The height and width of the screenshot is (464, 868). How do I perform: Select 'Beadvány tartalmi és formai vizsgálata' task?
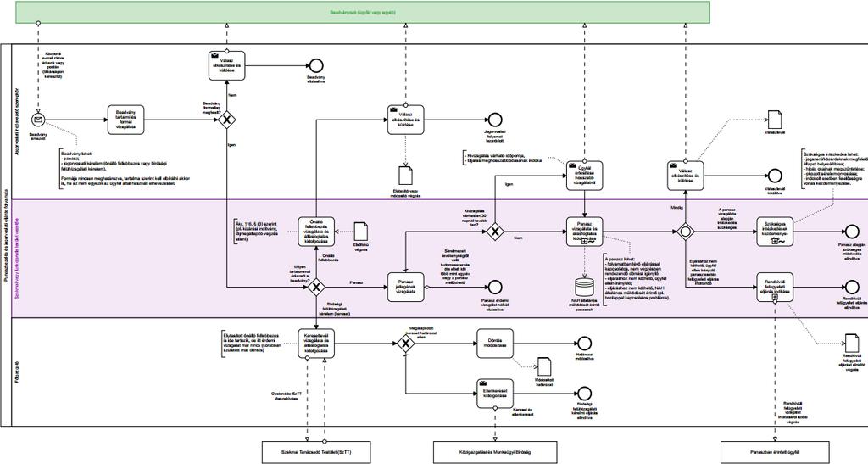(x=125, y=120)
